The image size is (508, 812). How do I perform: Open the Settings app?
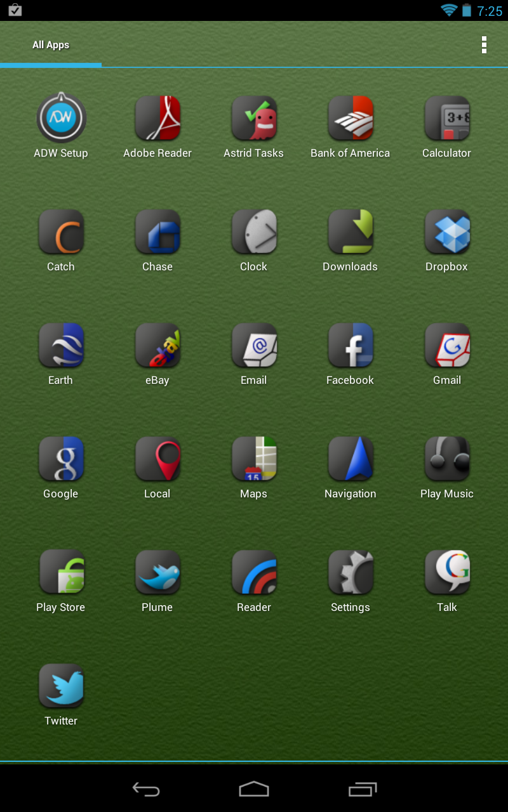351,572
